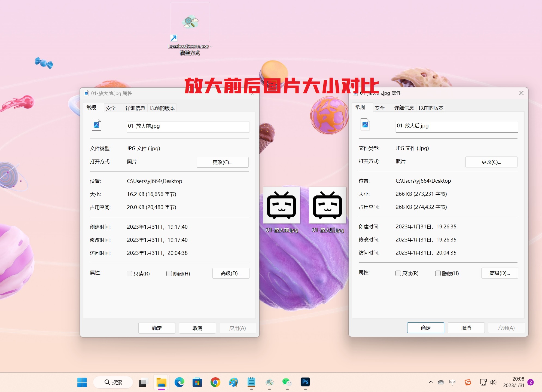Viewport: 542px width, 392px height.
Task: Click the size value 16.2 KB (16,656 字节)
Action: (151, 194)
